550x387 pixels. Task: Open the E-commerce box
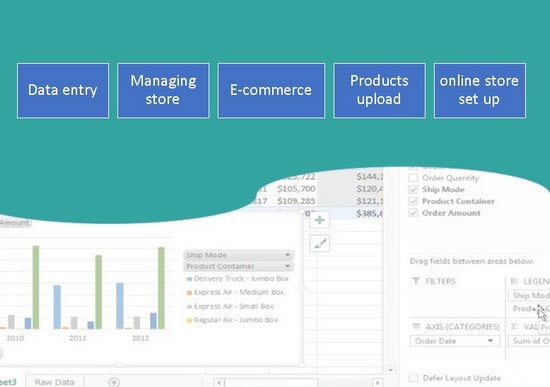coord(271,91)
